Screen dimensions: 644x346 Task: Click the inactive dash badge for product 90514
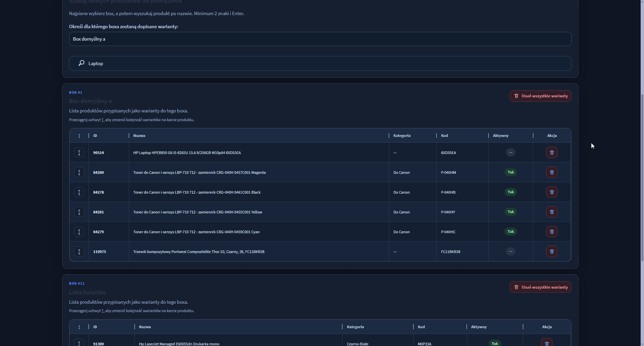(511, 152)
